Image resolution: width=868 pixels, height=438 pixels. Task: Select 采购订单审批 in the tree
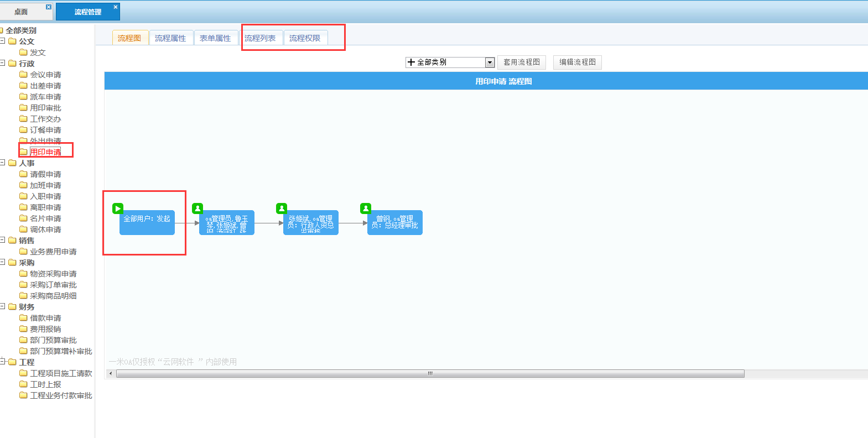pyautogui.click(x=53, y=285)
